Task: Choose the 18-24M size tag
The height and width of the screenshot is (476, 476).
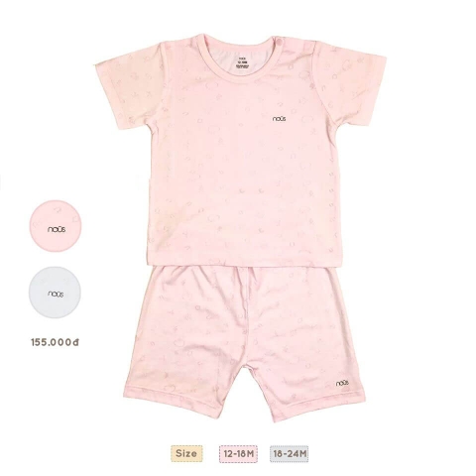Action: coord(290,454)
